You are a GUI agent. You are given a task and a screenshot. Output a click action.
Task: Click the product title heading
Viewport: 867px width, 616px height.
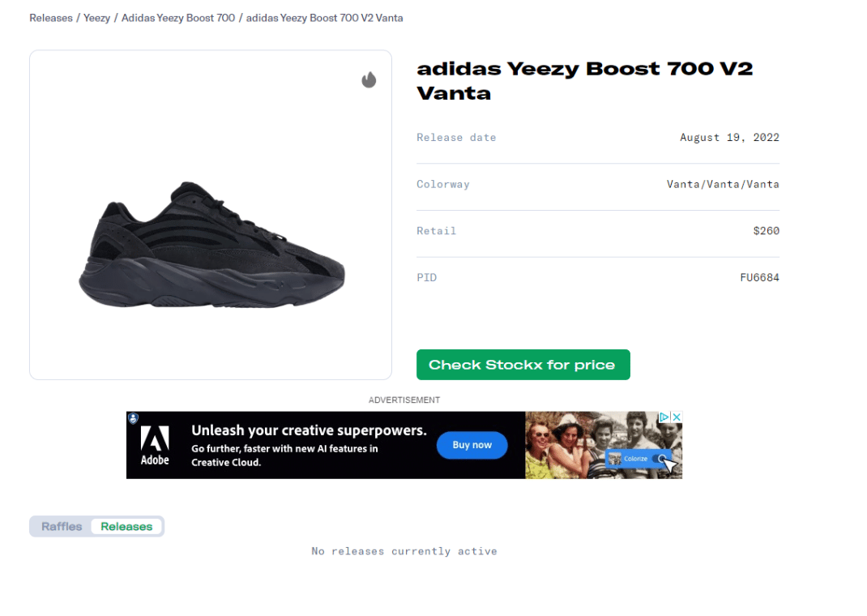(x=584, y=80)
